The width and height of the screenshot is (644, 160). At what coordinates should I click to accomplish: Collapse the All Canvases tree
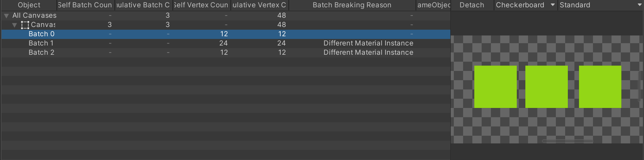tap(7, 16)
